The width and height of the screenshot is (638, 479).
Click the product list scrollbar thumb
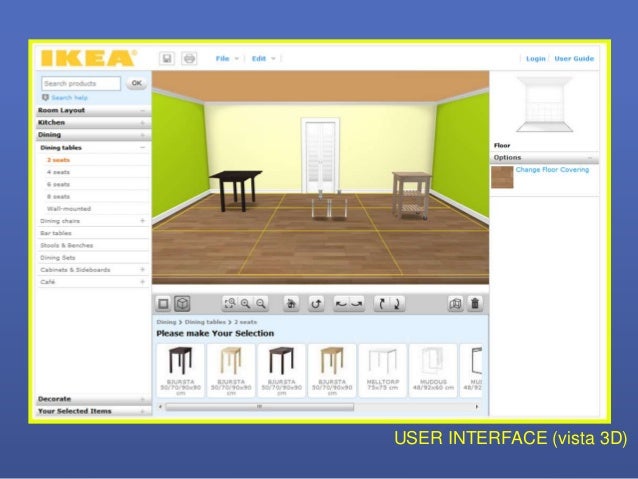(260, 407)
